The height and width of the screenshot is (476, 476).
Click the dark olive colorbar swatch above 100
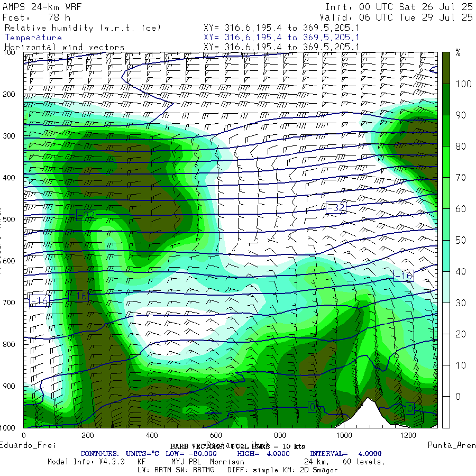point(446,68)
